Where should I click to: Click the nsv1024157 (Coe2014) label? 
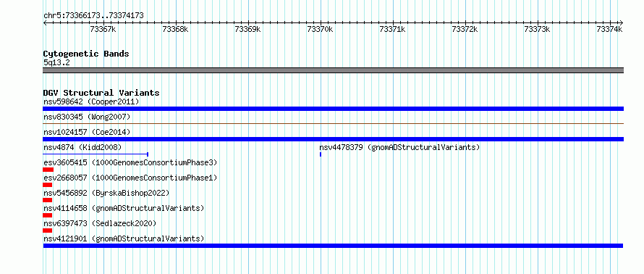(87, 132)
